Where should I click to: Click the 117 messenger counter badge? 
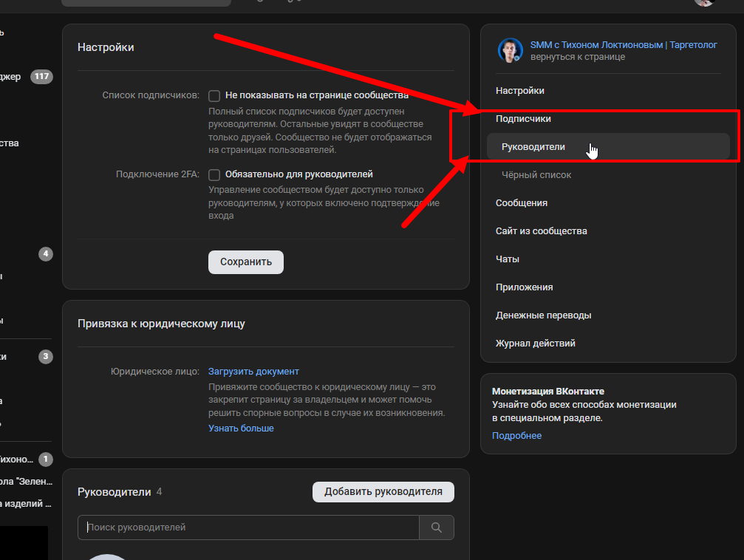[42, 76]
